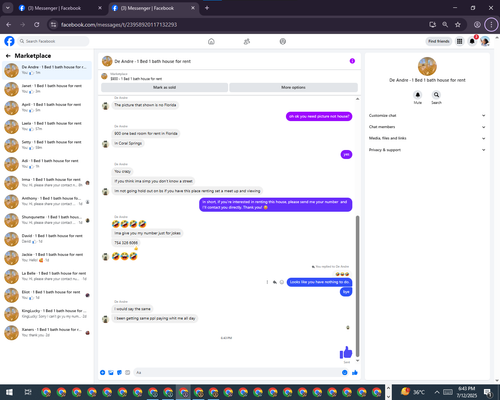Switch to the first Messenger browser tab

60,8
